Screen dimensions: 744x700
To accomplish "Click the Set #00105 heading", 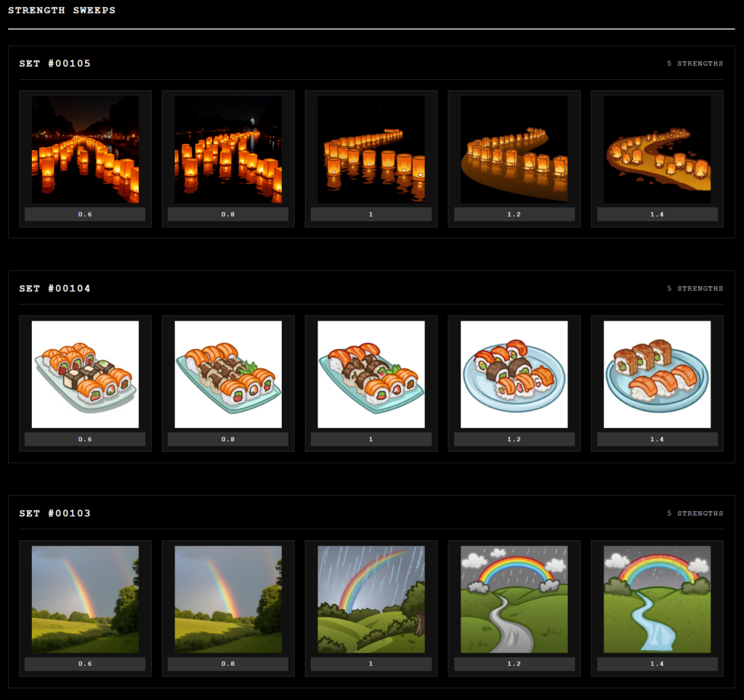I will [55, 64].
